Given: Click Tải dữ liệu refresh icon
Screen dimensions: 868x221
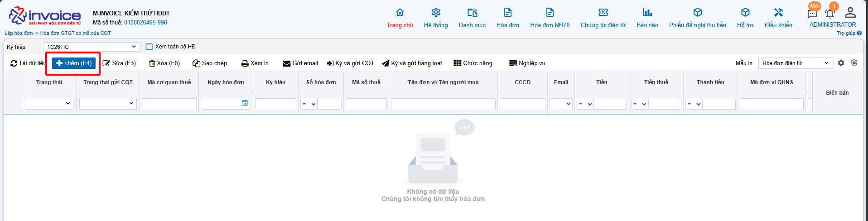Looking at the screenshot, I should [x=14, y=63].
